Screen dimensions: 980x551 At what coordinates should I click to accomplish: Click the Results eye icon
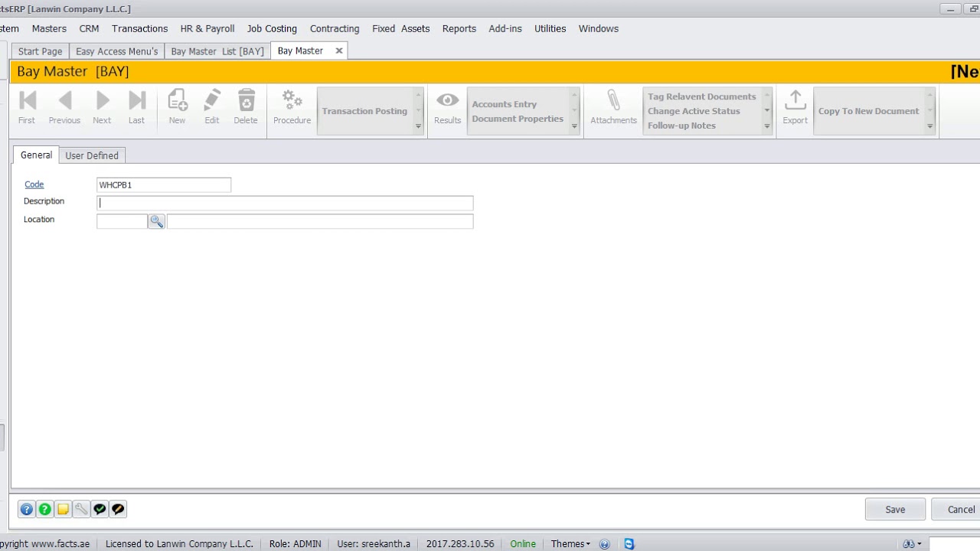(x=448, y=101)
